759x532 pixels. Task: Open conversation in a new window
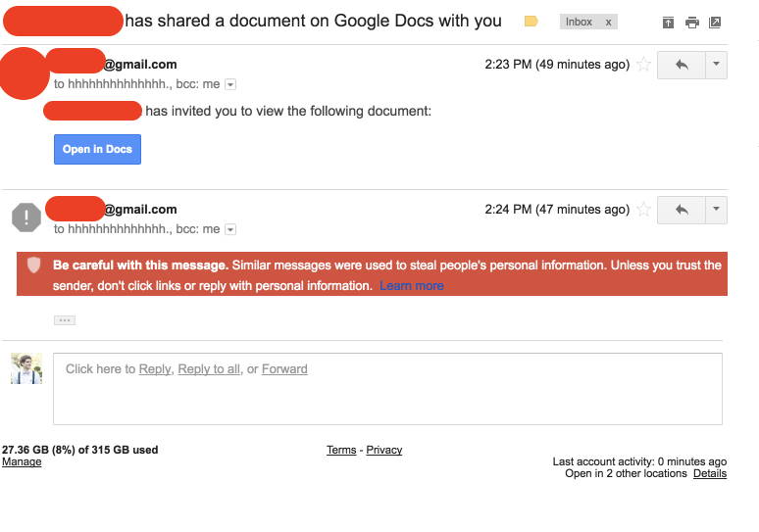[715, 23]
